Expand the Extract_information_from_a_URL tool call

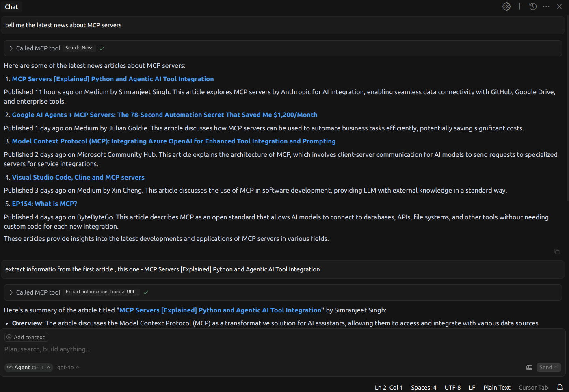pyautogui.click(x=11, y=292)
